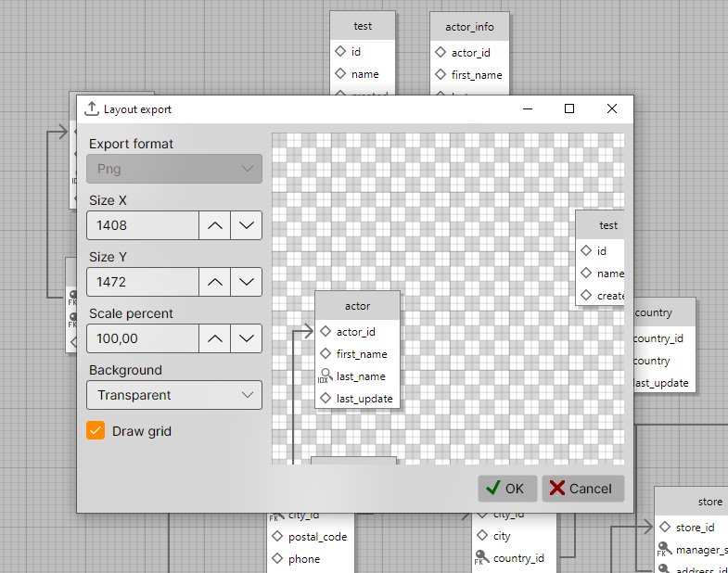Click the actor_id diamond icon in actor_info table
Viewport: 728px width, 573px height.
tap(441, 52)
